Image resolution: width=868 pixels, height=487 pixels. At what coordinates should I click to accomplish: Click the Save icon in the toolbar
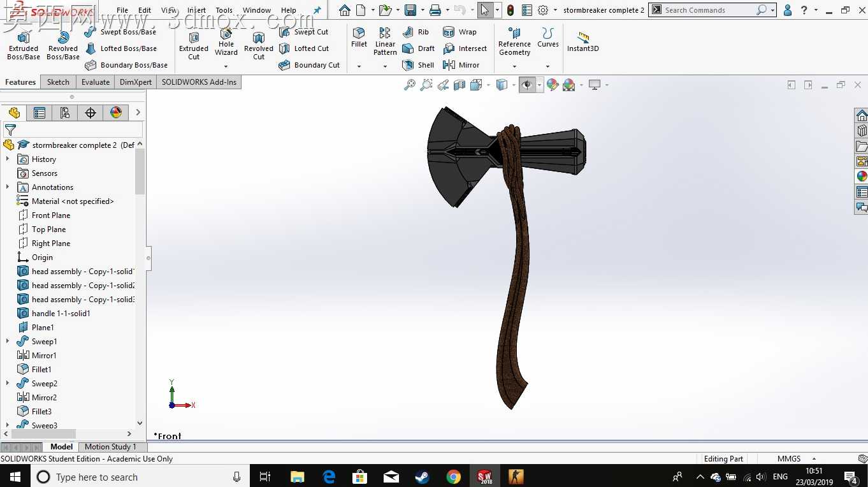point(410,10)
